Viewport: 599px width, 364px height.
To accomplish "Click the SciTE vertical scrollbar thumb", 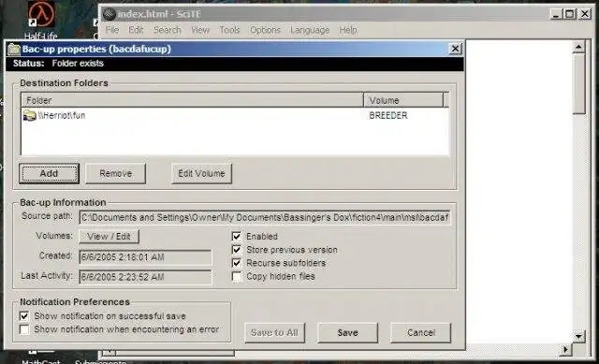I will 578,83.
